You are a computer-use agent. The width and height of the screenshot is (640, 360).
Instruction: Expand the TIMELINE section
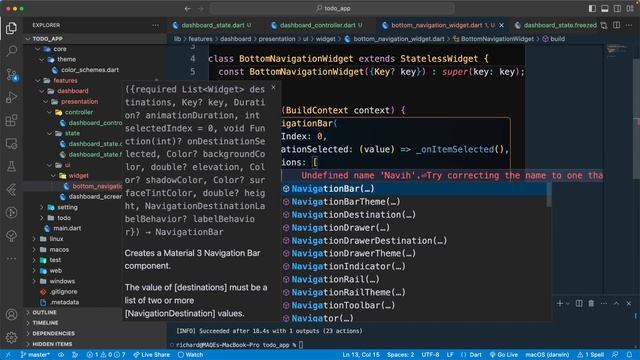[45, 323]
